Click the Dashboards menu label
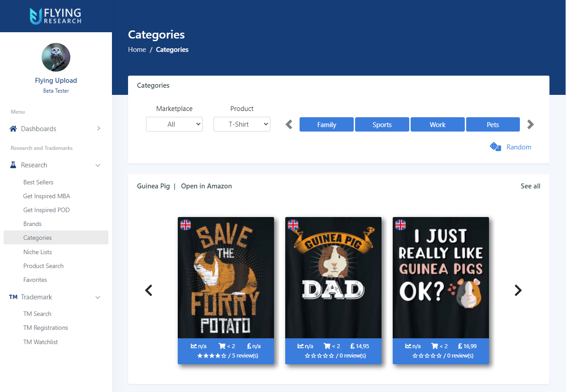Viewport: 566px width, 392px height. tap(39, 129)
